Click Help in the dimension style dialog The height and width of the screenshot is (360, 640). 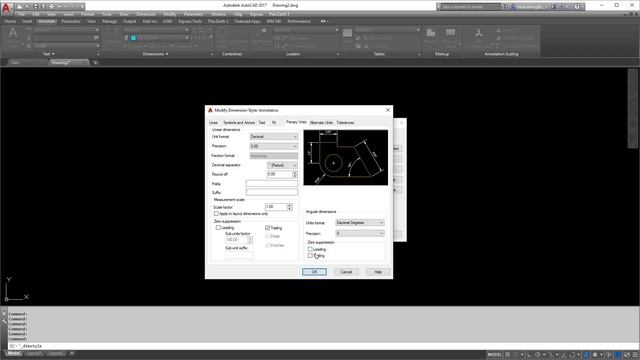click(x=378, y=272)
